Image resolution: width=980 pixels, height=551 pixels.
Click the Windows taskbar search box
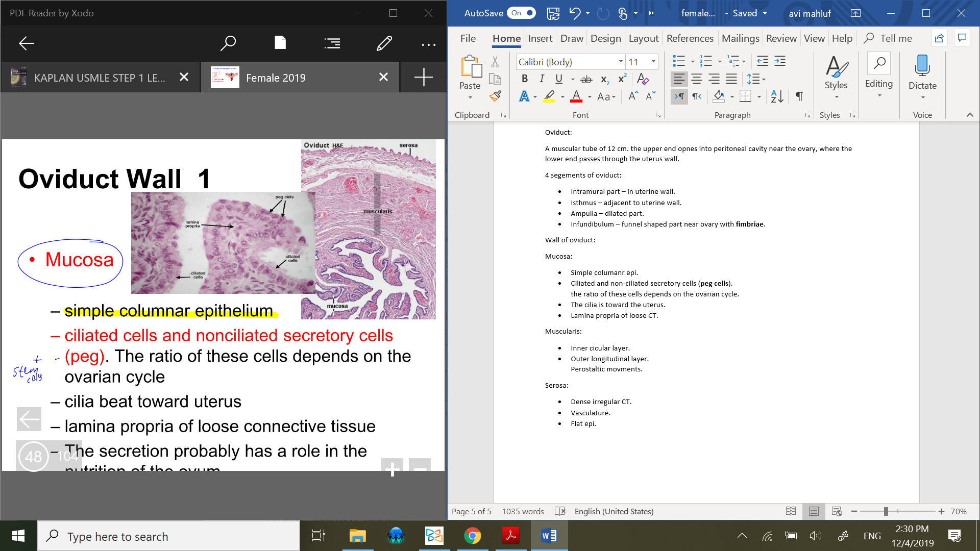(x=168, y=536)
